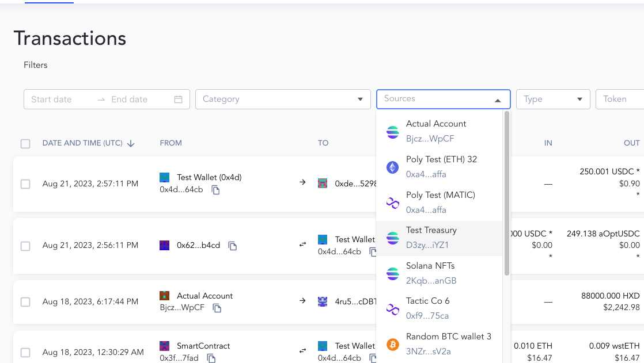The height and width of the screenshot is (363, 644).
Task: Click the Filters label
Action: pyautogui.click(x=36, y=65)
